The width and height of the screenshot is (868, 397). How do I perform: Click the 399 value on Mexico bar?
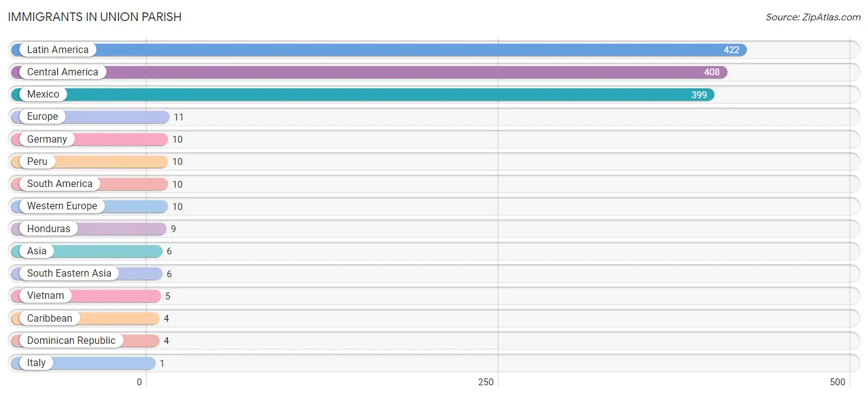point(699,94)
